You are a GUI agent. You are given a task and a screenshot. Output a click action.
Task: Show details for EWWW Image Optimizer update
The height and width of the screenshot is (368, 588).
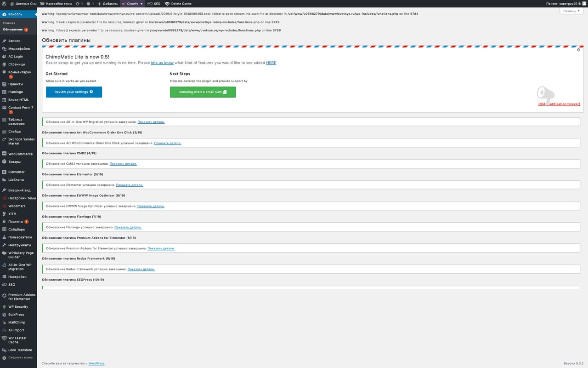[151, 206]
